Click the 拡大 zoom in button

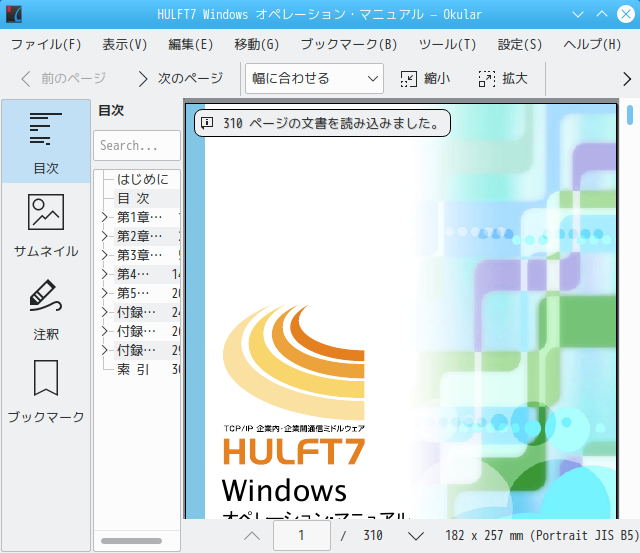pyautogui.click(x=503, y=78)
